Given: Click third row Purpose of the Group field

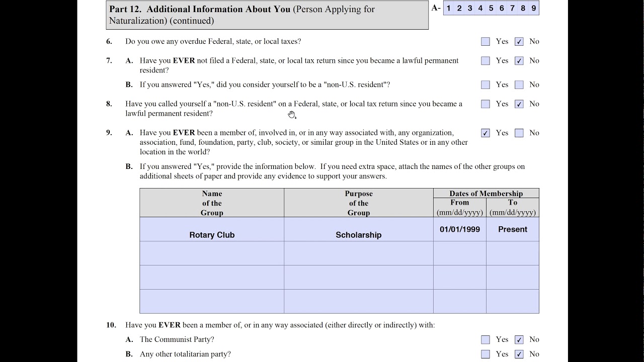Looking at the screenshot, I should pyautogui.click(x=359, y=278).
